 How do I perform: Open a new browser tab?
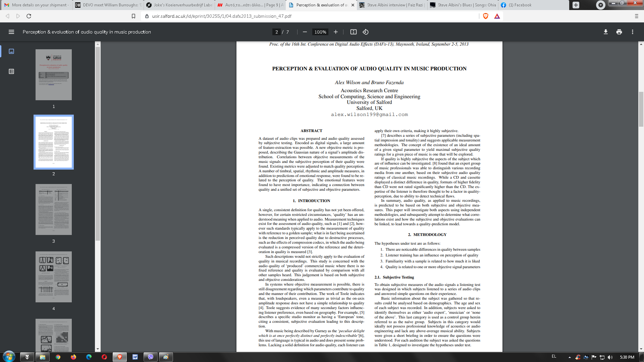tap(576, 5)
